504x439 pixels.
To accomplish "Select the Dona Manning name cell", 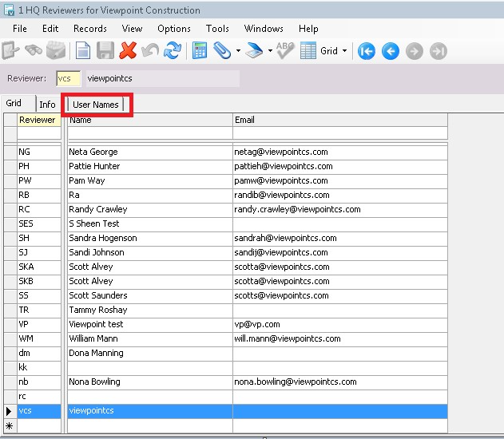I will pyautogui.click(x=150, y=354).
